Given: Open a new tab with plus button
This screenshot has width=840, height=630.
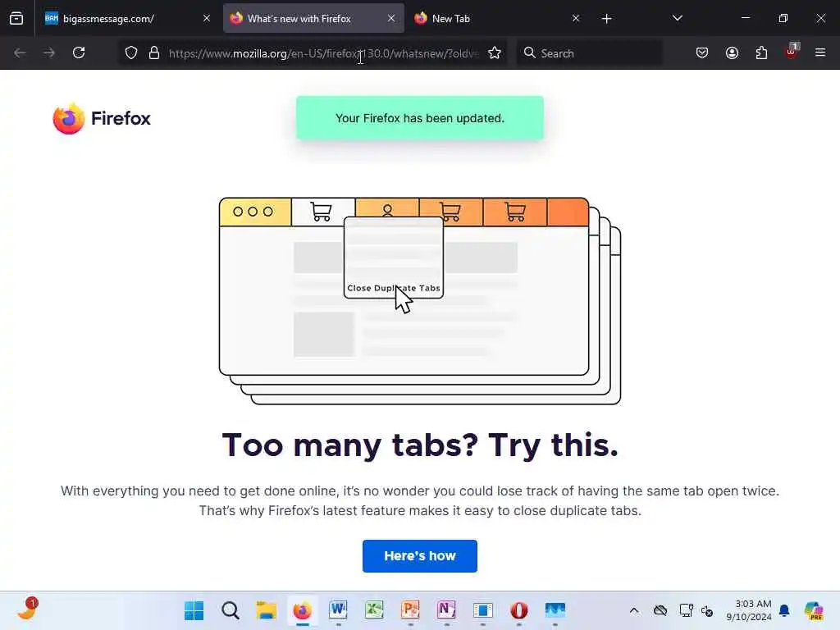Looking at the screenshot, I should 606,19.
